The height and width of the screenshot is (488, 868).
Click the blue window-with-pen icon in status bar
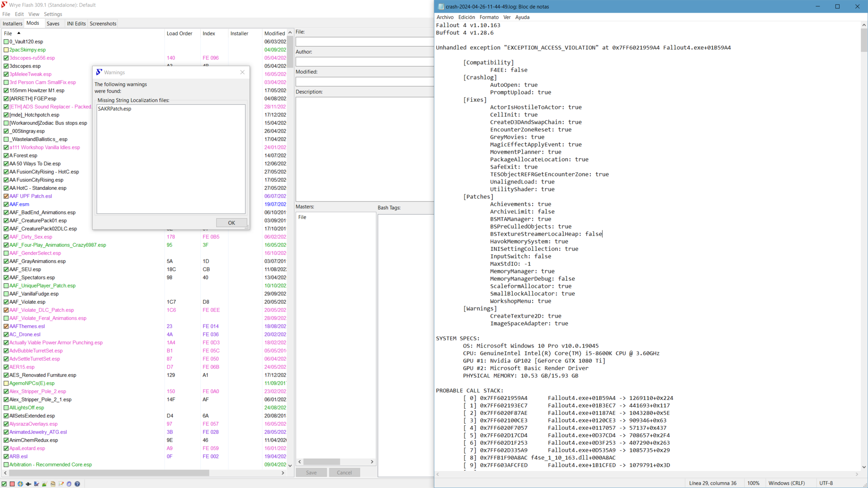coord(37,484)
